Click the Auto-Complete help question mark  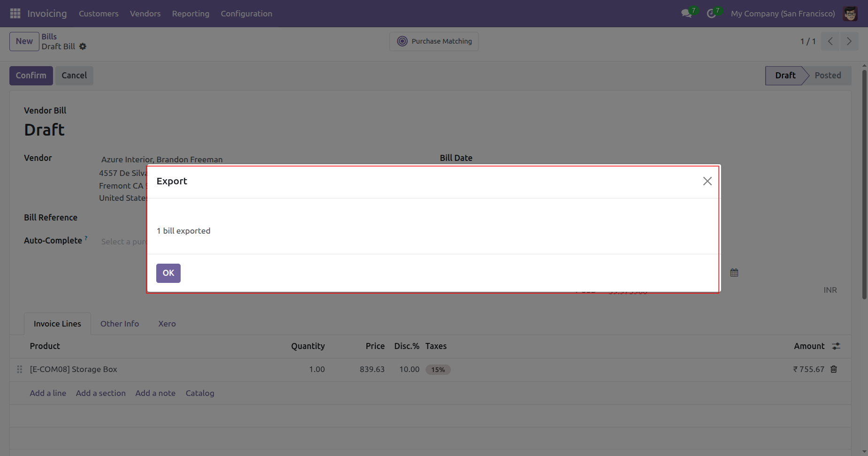(86, 238)
